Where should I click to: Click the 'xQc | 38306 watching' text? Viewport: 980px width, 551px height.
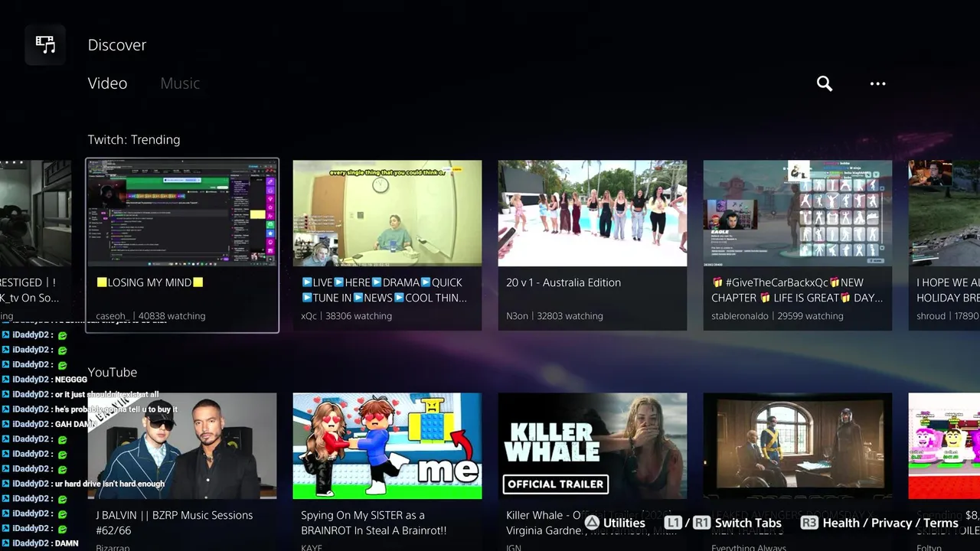[345, 316]
